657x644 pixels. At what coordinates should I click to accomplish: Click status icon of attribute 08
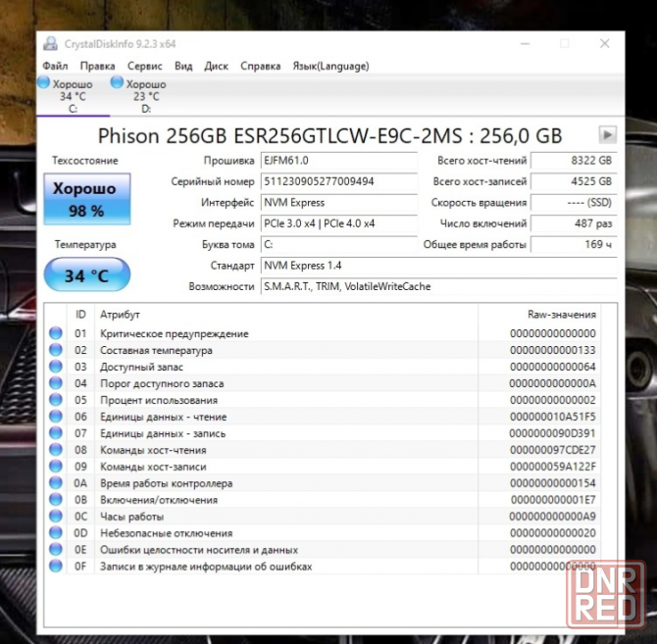(x=56, y=450)
